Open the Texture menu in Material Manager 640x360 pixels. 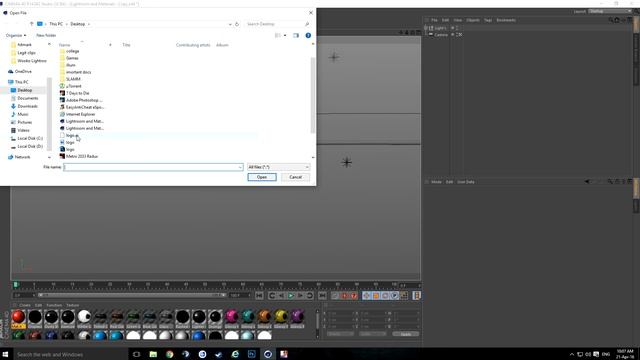tap(73, 305)
